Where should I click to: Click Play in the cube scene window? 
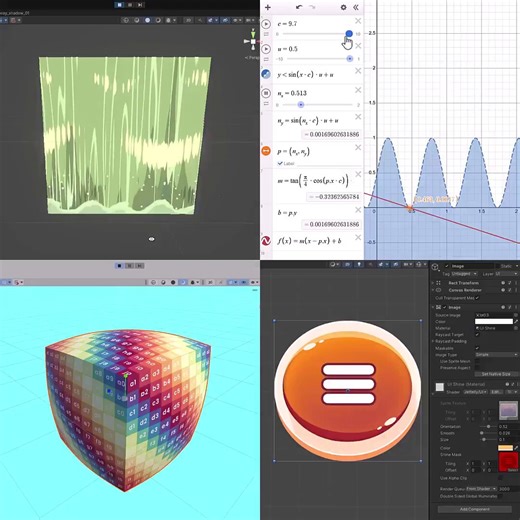coord(119,266)
